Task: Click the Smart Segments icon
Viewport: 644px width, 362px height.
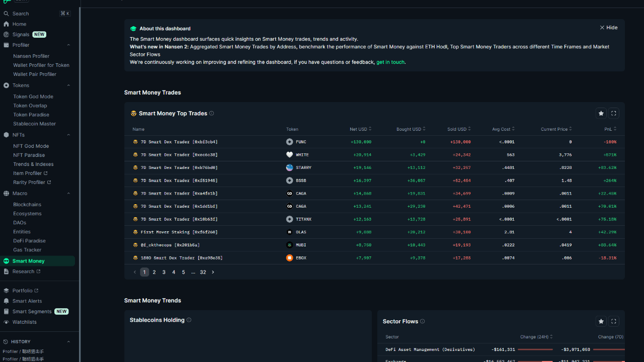Action: pyautogui.click(x=6, y=312)
